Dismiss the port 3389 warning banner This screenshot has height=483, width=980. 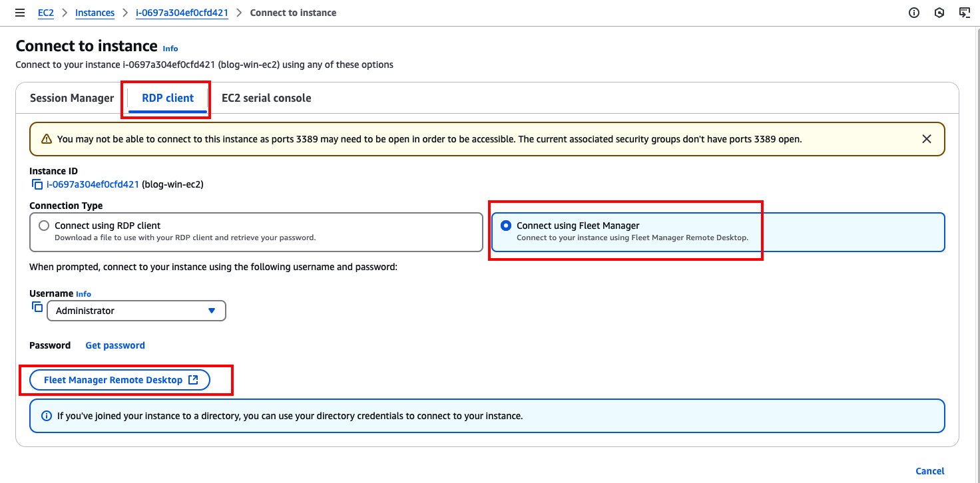[x=926, y=139]
